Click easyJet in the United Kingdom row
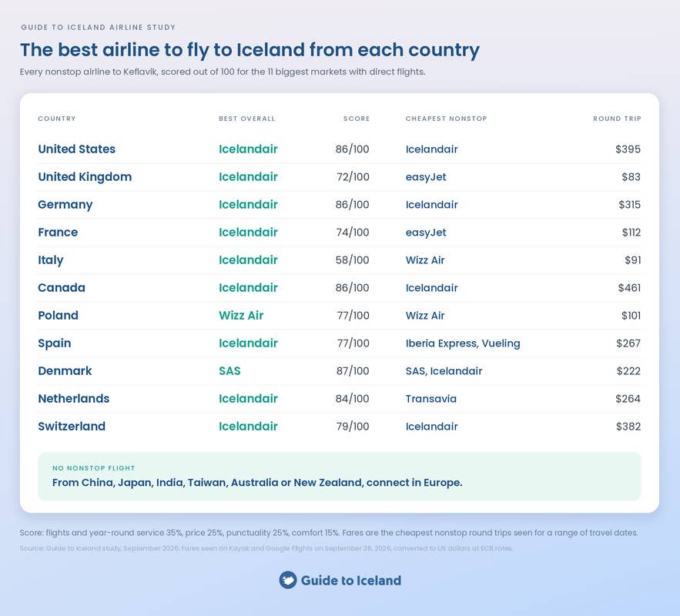Image resolution: width=680 pixels, height=616 pixels. (426, 177)
